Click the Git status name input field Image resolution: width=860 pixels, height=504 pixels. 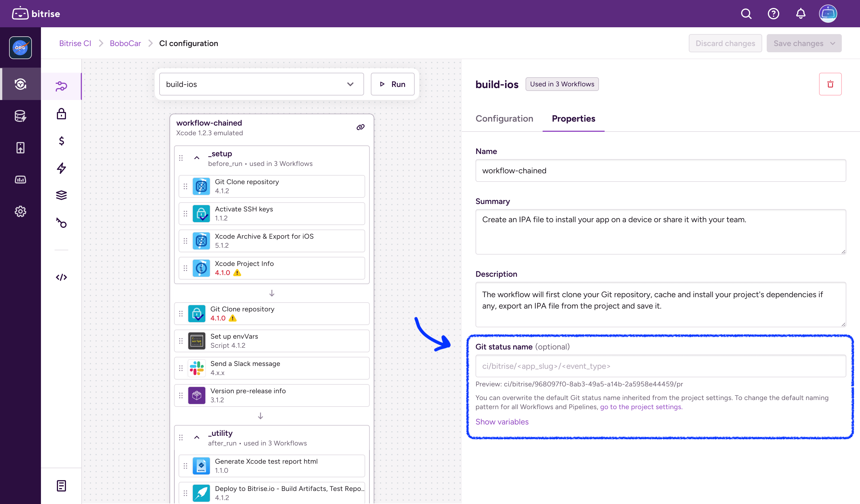660,366
